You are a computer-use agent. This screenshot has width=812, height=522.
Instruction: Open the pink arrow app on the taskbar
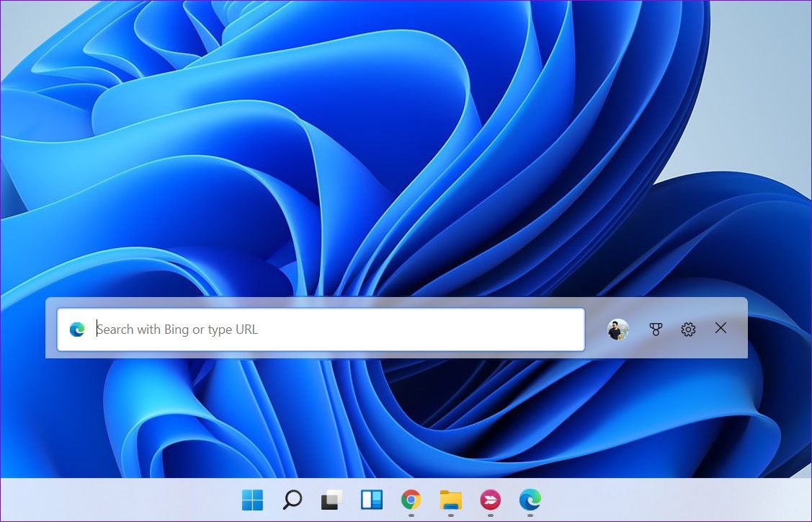tap(491, 500)
